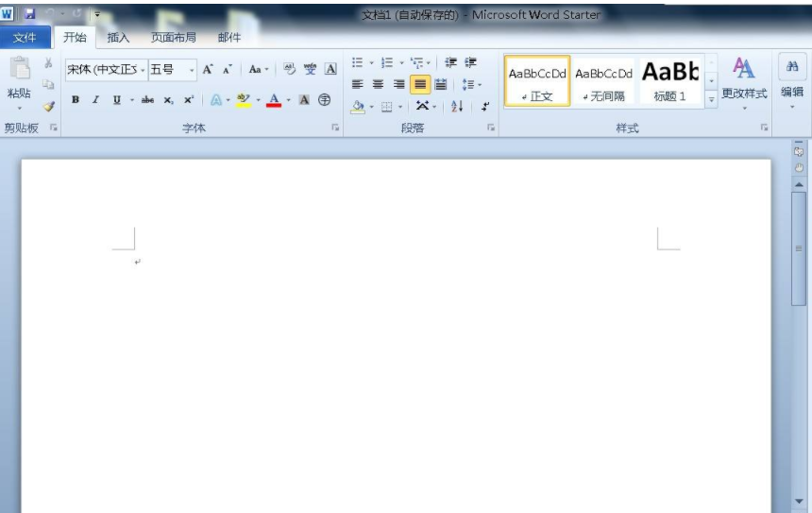812x513 pixels.
Task: Expand the styles gallery
Action: (712, 99)
